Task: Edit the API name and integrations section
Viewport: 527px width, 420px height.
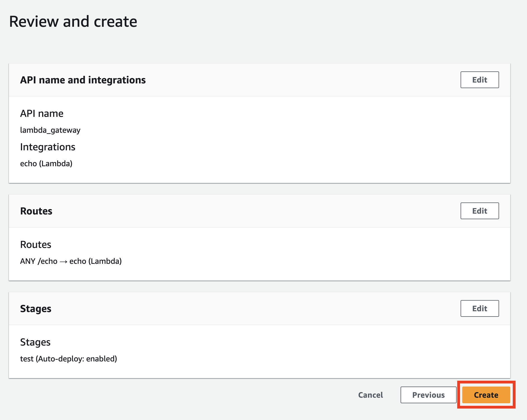Action: [479, 80]
